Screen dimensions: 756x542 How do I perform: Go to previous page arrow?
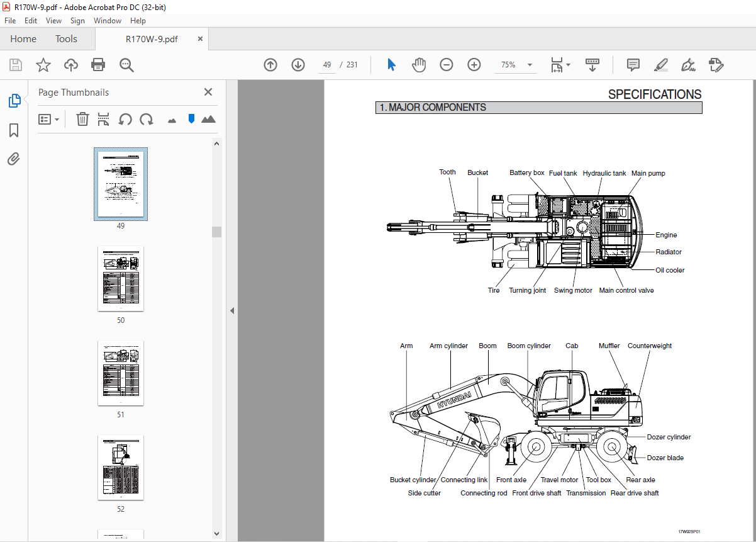[x=270, y=65]
